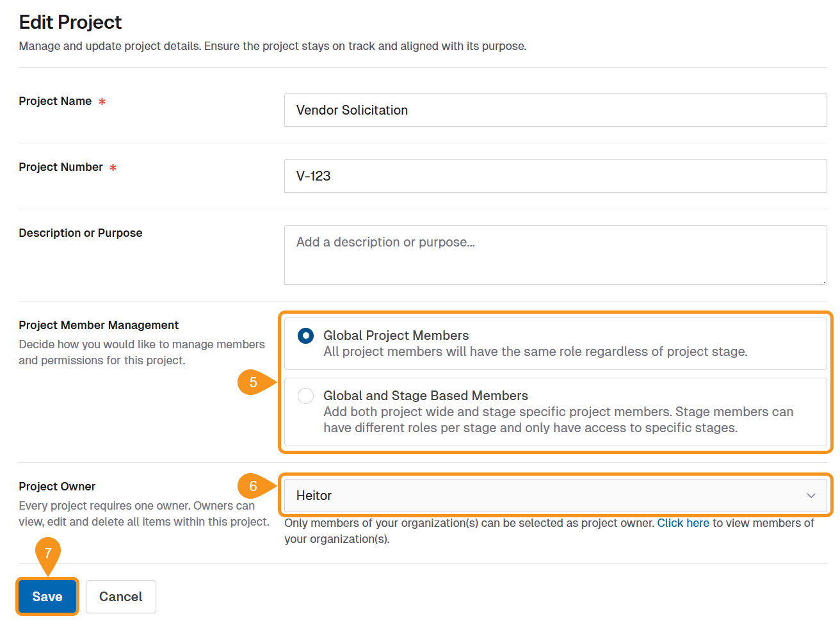This screenshot has width=840, height=621.
Task: Focus the Project Name field containing Vendor Solicitation
Action: (x=554, y=110)
